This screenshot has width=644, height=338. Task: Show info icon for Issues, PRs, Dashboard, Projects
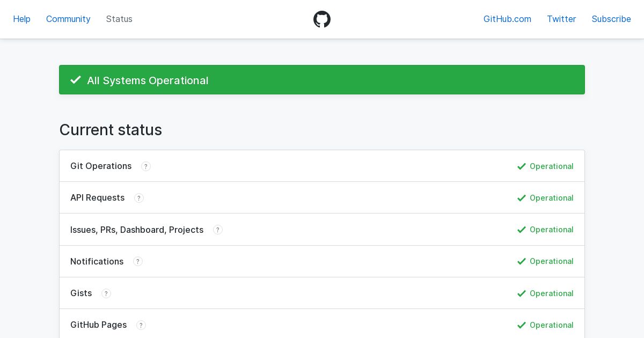pos(218,230)
